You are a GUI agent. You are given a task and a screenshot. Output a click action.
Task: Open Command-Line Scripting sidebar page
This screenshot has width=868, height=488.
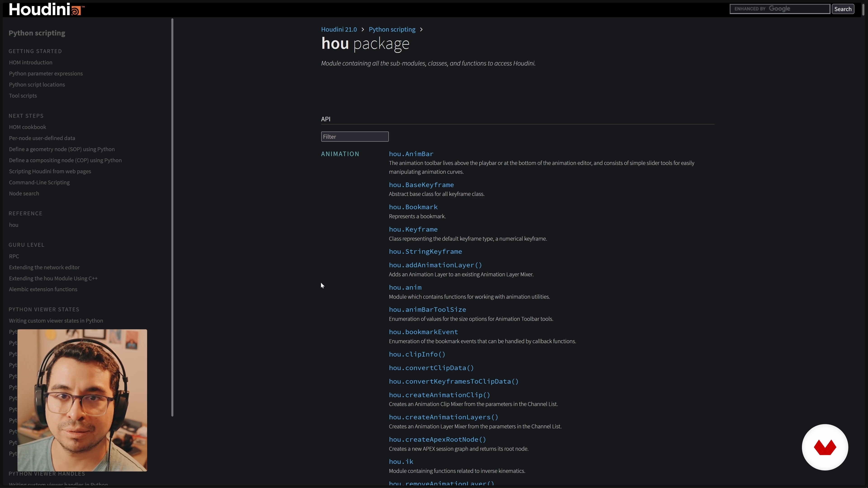point(39,183)
